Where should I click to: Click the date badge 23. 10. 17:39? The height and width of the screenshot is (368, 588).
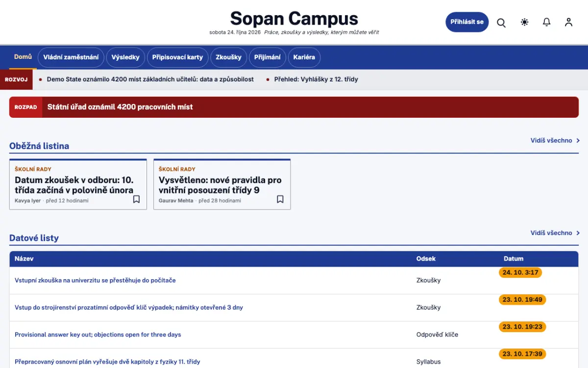click(x=522, y=354)
